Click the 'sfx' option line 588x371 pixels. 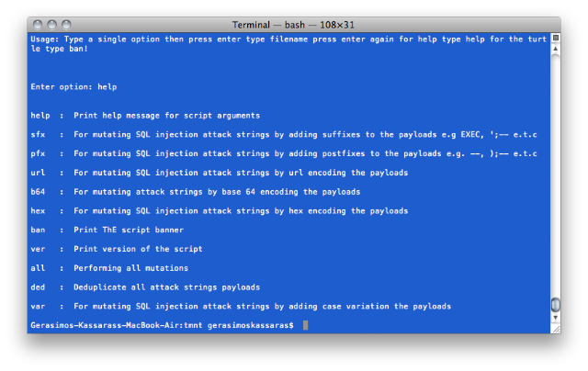click(x=284, y=135)
